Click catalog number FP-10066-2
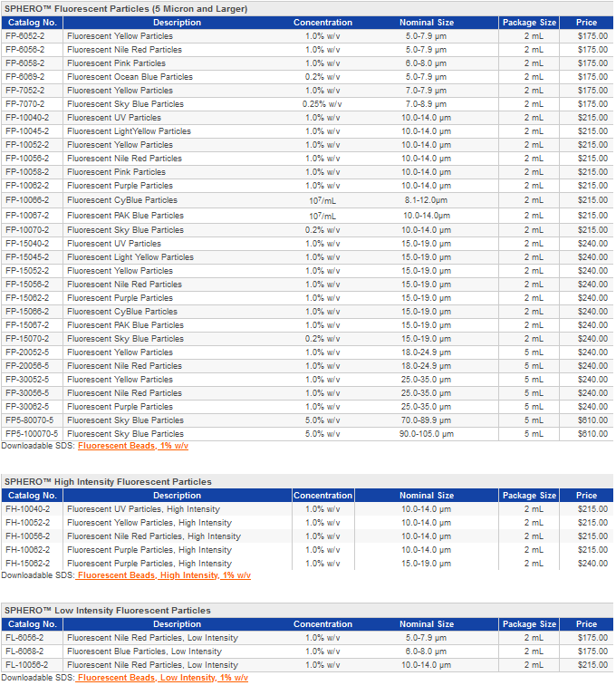 pos(27,200)
